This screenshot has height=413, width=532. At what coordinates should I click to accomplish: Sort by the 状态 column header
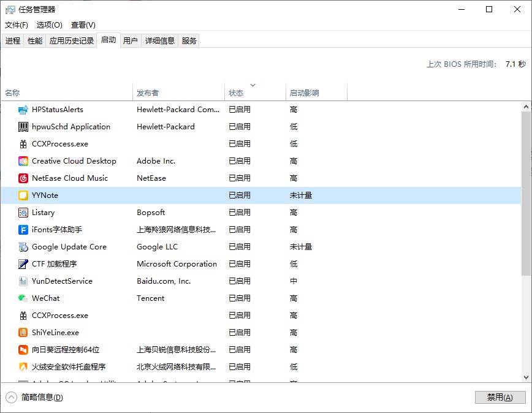(255, 93)
